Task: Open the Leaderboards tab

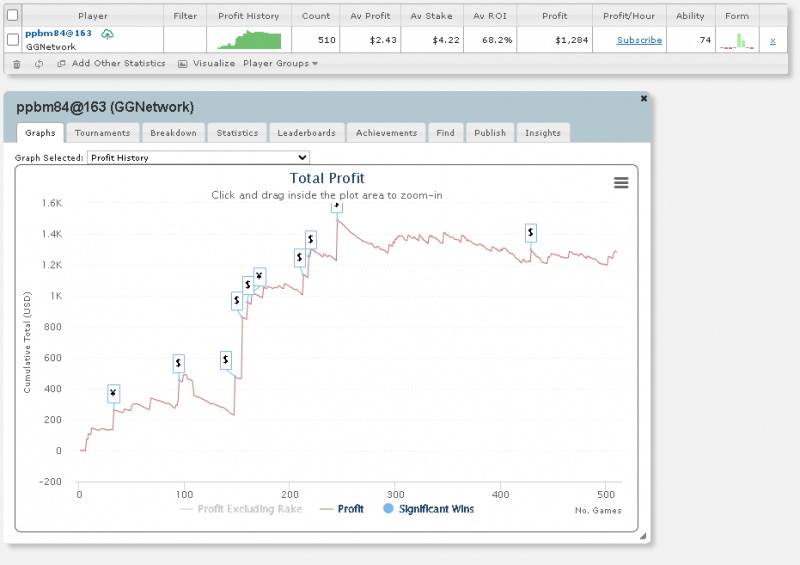Action: 306,133
